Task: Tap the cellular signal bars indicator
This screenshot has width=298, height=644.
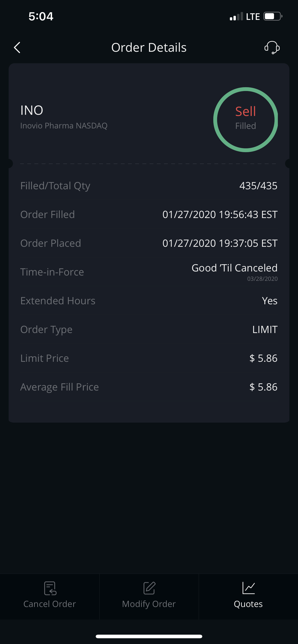Action: point(236,17)
